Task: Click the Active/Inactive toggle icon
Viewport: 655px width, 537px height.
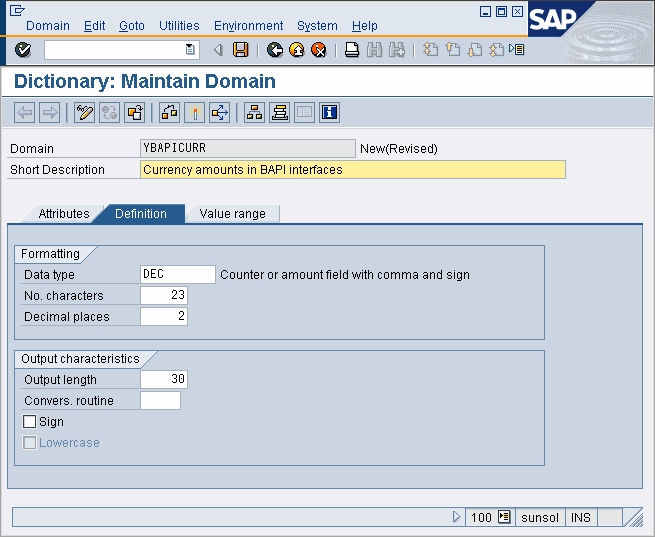Action: pyautogui.click(x=109, y=113)
